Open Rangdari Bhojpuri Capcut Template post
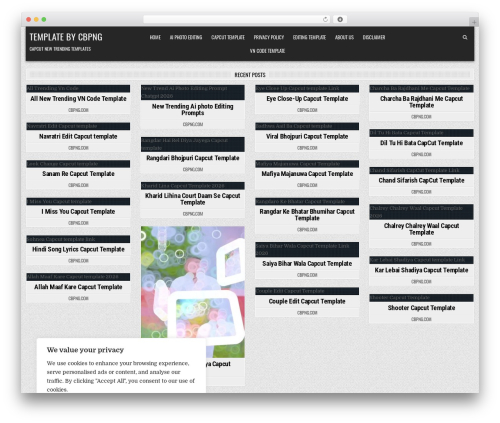 [193, 158]
